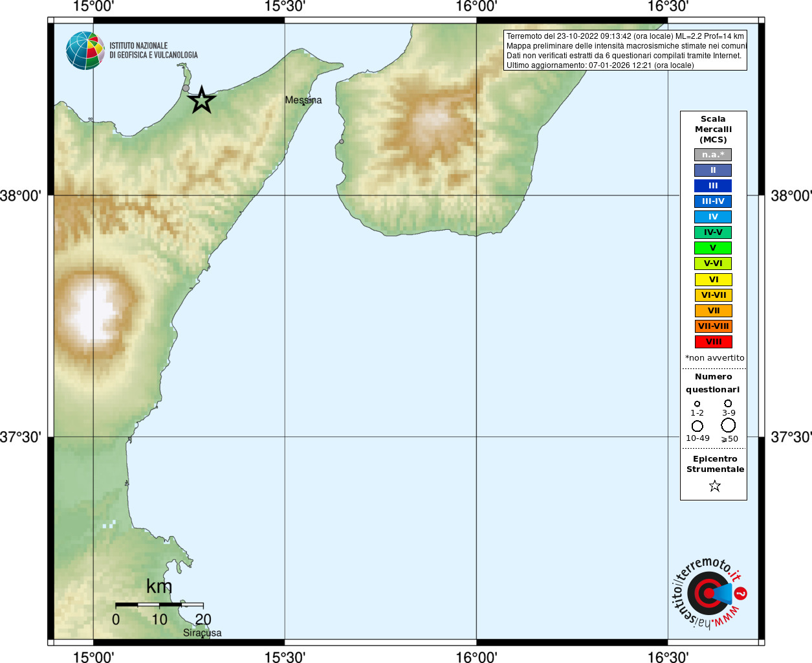Pick the red VIII intensity swatch
This screenshot has width=812, height=663.
click(713, 342)
